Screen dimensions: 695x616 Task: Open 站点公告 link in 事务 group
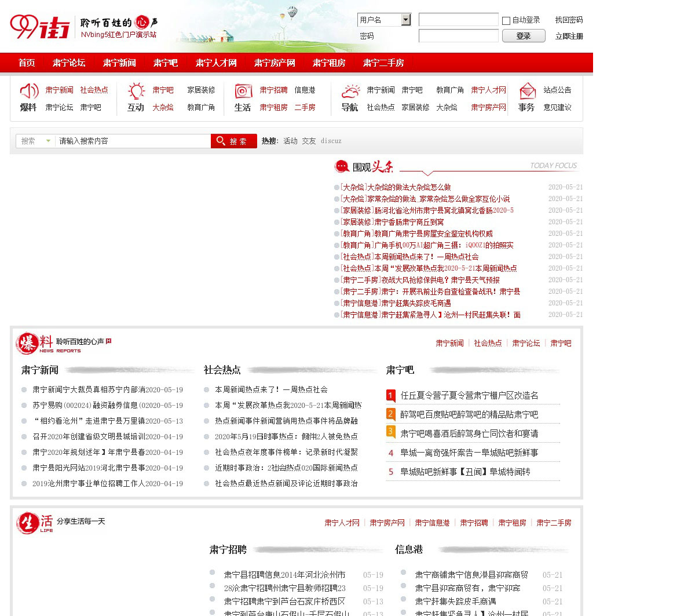pos(557,90)
